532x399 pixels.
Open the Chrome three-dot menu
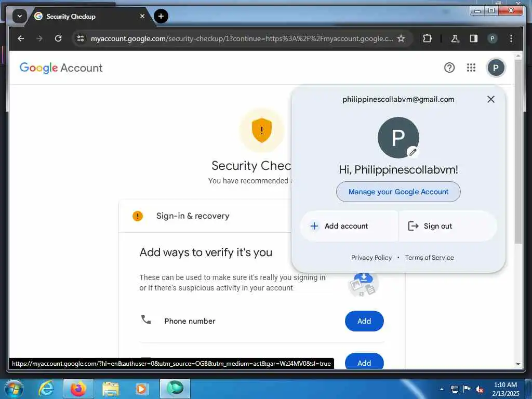point(511,38)
